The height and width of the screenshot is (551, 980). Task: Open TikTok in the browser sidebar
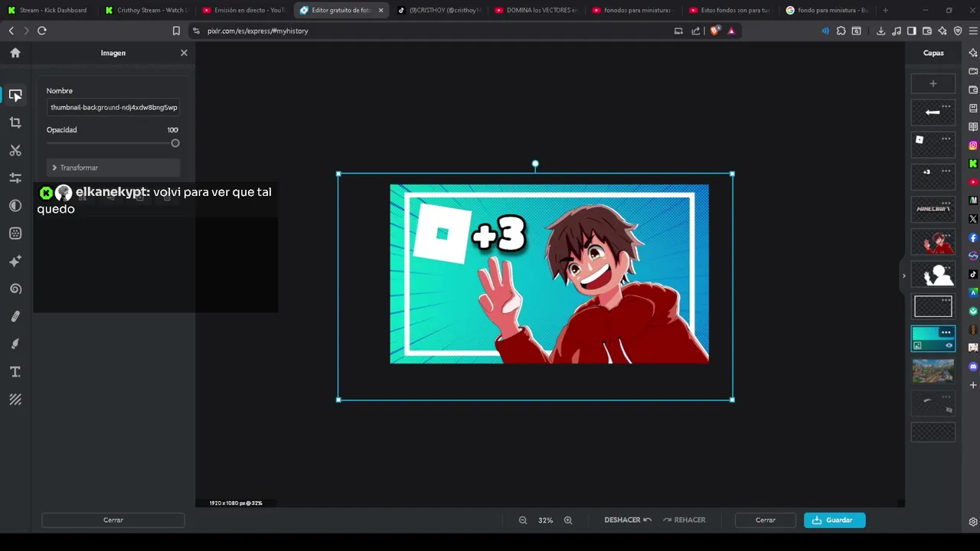pos(973,274)
